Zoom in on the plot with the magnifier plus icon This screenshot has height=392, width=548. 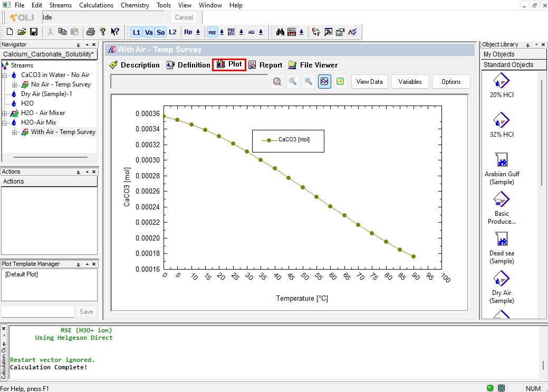[309, 81]
